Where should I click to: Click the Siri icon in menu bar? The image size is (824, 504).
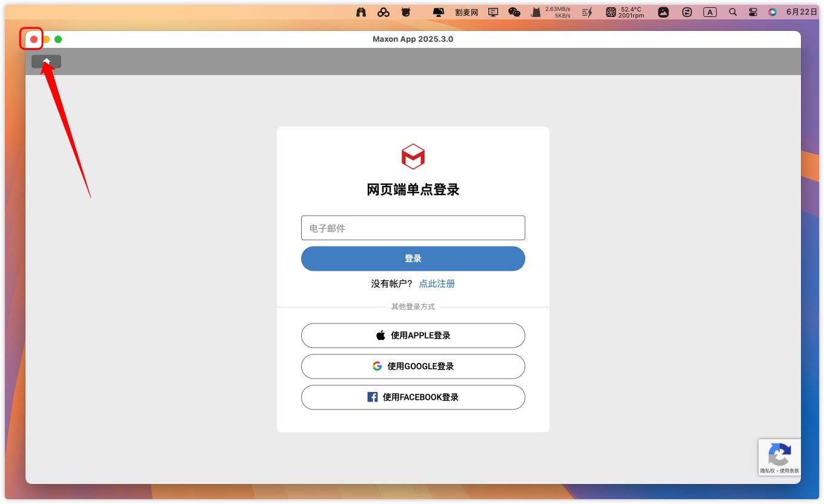pyautogui.click(x=772, y=12)
